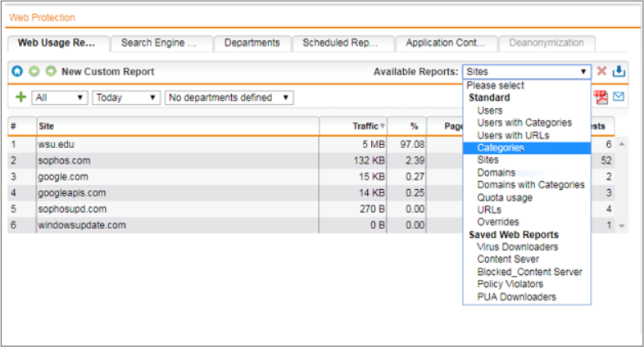Screen dimensions: 644x347
Task: Click the blue download report icon
Action: click(619, 72)
